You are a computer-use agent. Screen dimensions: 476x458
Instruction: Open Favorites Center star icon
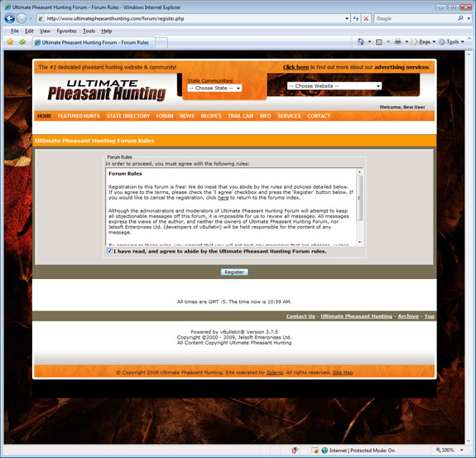10,42
